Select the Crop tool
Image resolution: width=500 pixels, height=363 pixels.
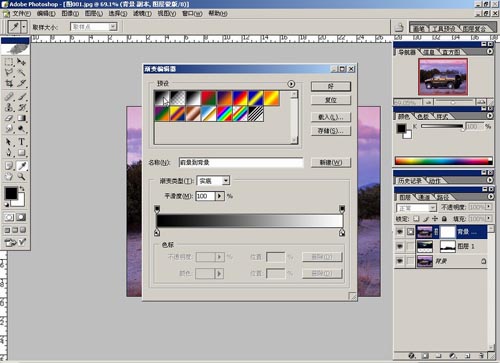pos(9,83)
